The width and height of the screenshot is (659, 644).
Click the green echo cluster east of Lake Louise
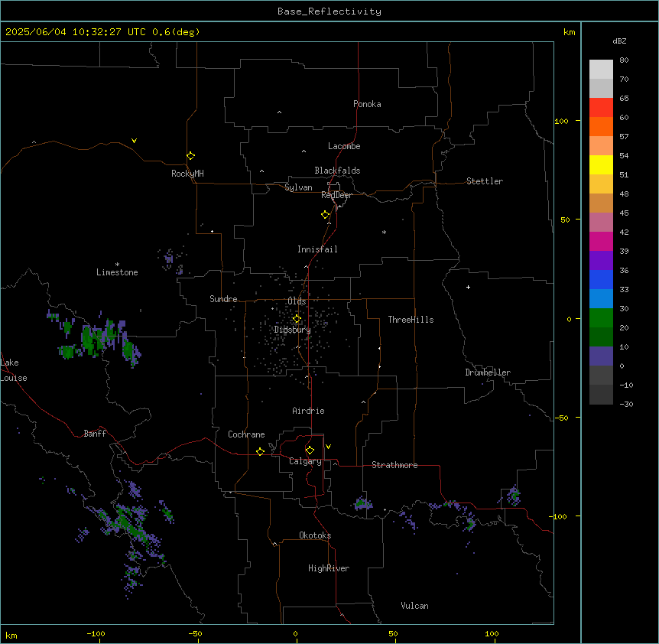point(95,339)
